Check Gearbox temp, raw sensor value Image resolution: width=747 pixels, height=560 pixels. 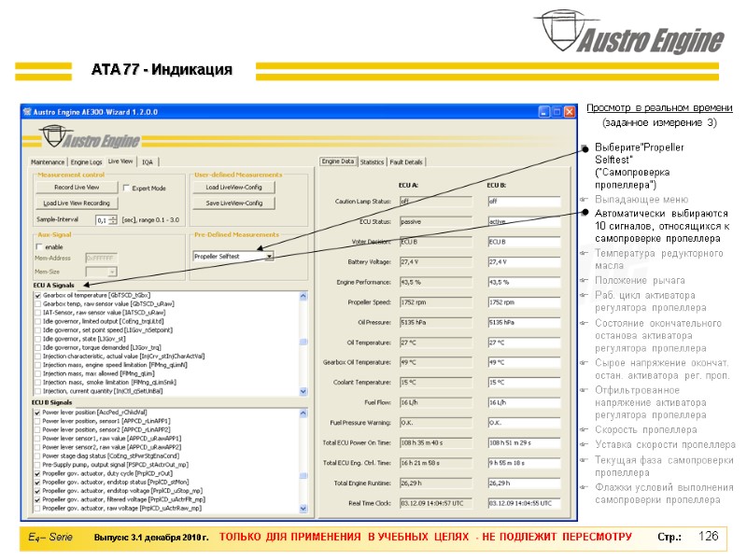click(x=37, y=304)
